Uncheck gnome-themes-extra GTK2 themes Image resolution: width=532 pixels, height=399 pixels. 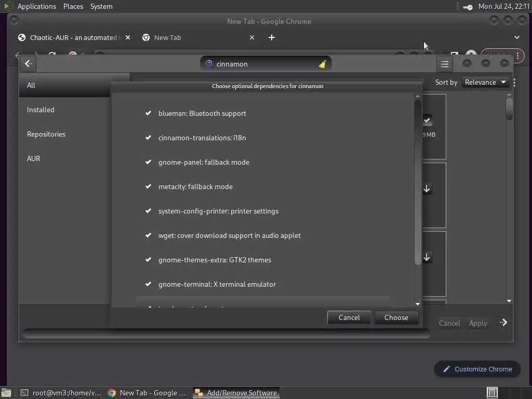148,260
